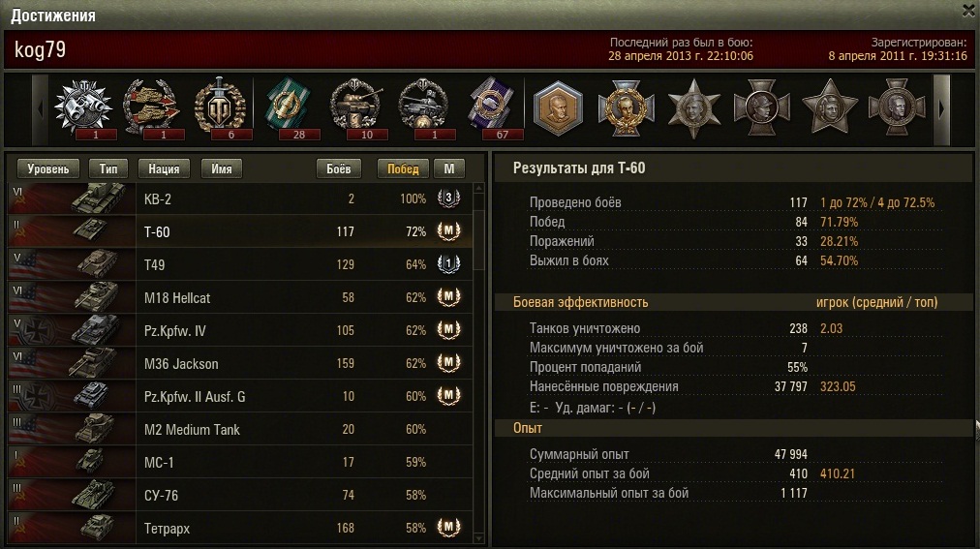Click the Имя sort button
Image resolution: width=980 pixels, height=549 pixels.
click(x=221, y=168)
